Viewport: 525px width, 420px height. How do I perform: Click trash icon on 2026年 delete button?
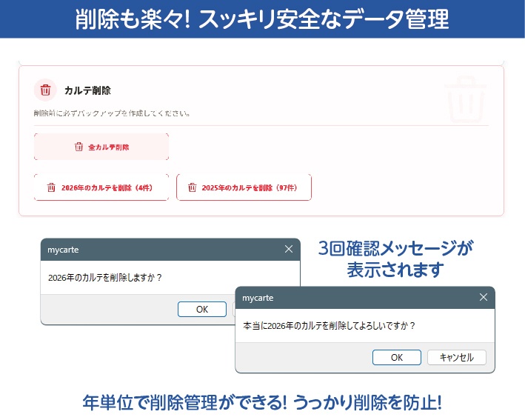pos(51,187)
